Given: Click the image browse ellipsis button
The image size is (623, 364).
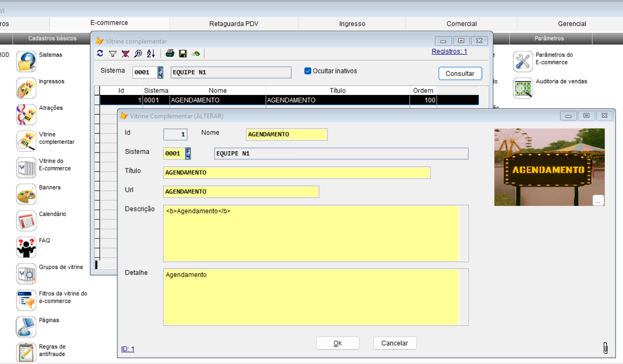Looking at the screenshot, I should [598, 201].
